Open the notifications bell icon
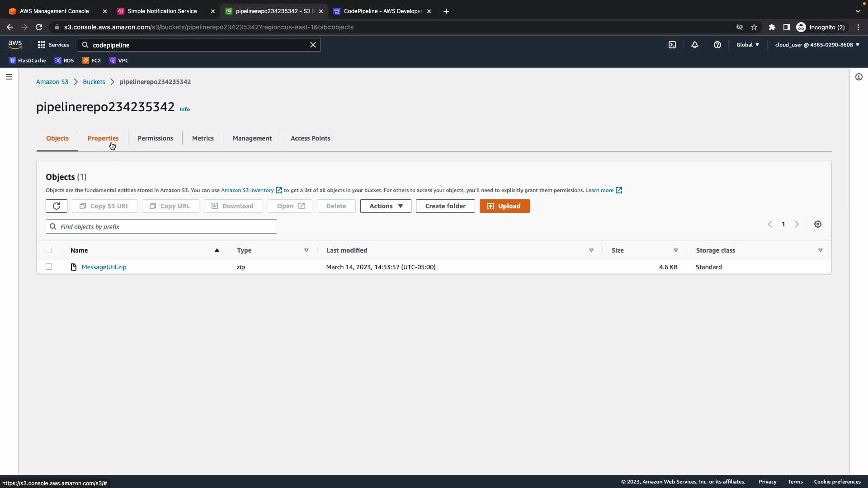The width and height of the screenshot is (868, 488). 695,45
